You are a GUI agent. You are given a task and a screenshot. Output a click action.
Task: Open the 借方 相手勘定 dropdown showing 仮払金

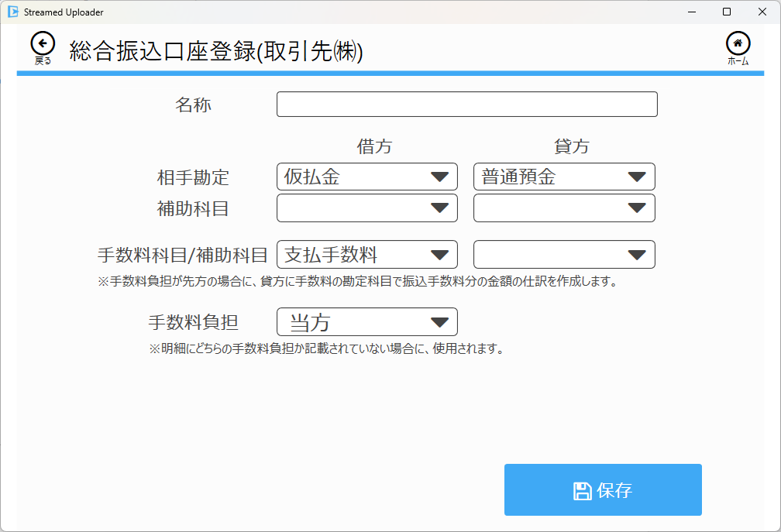366,177
